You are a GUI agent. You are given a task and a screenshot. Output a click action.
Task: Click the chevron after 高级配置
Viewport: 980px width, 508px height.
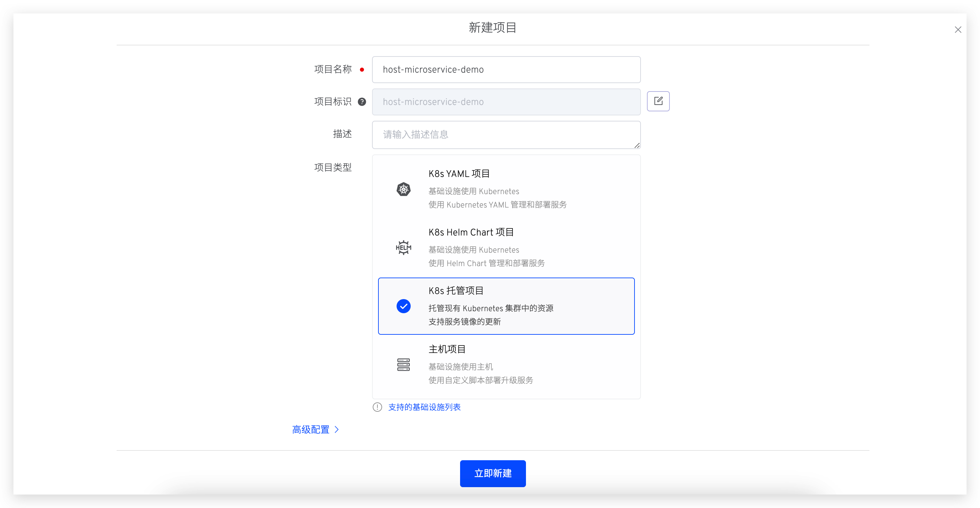[x=336, y=429]
